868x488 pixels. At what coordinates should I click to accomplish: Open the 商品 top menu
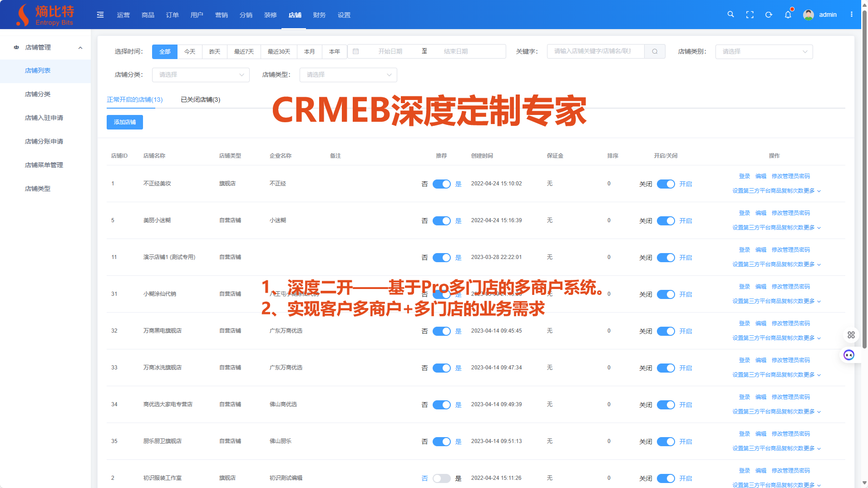[x=148, y=15]
